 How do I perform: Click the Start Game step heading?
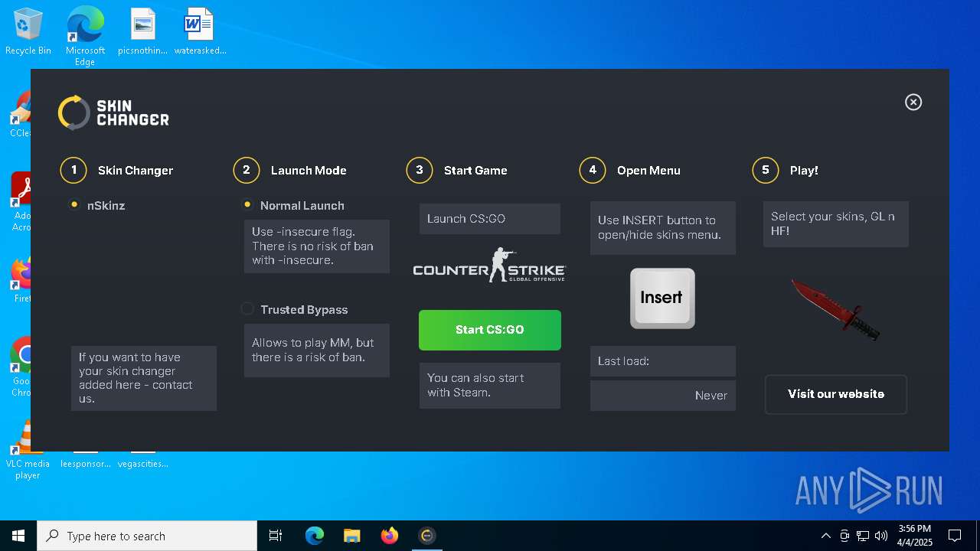pyautogui.click(x=475, y=171)
